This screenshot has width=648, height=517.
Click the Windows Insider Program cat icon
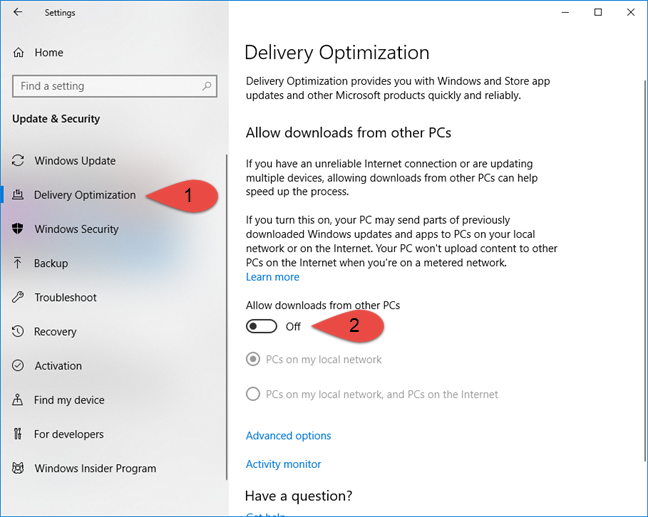[18, 468]
